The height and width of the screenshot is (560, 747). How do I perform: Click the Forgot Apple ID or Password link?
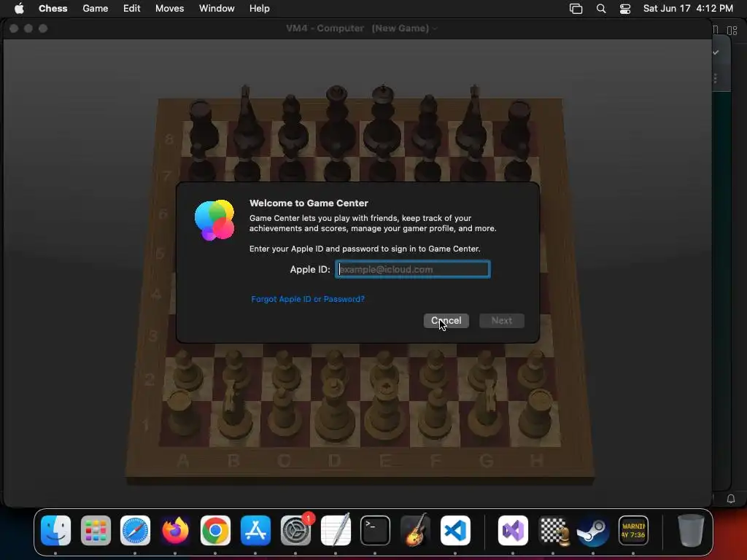point(308,299)
